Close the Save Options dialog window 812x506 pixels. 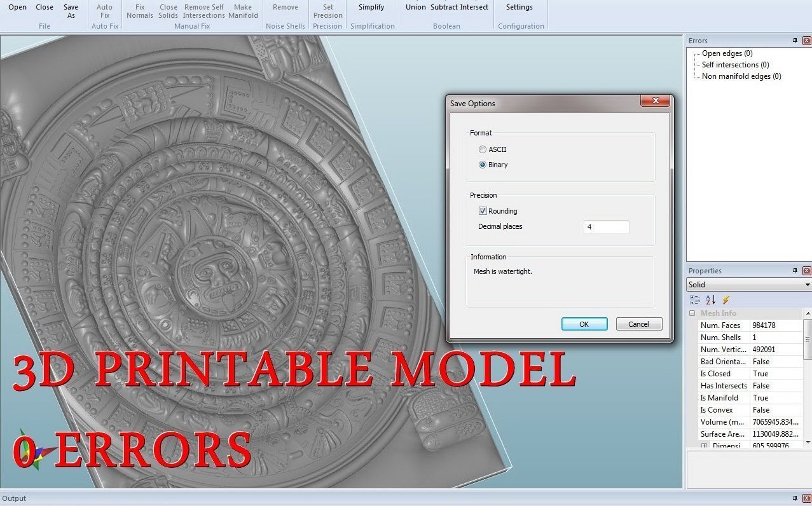(655, 101)
